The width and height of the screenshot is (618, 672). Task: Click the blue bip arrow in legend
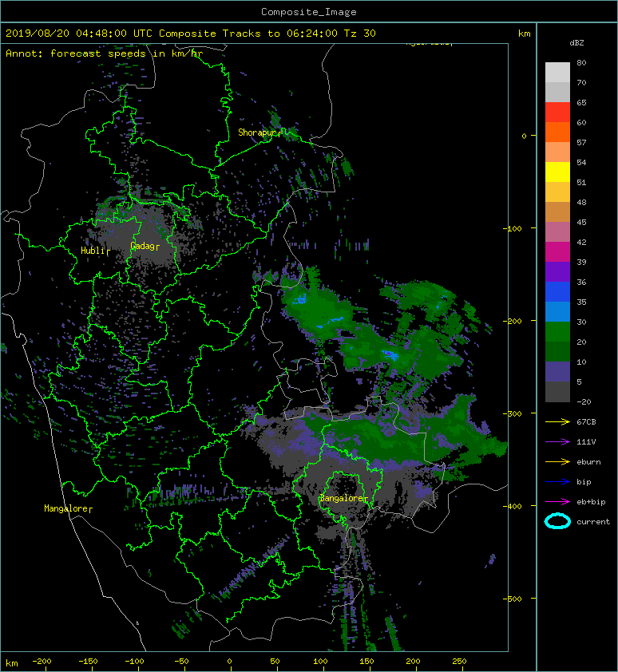click(557, 482)
